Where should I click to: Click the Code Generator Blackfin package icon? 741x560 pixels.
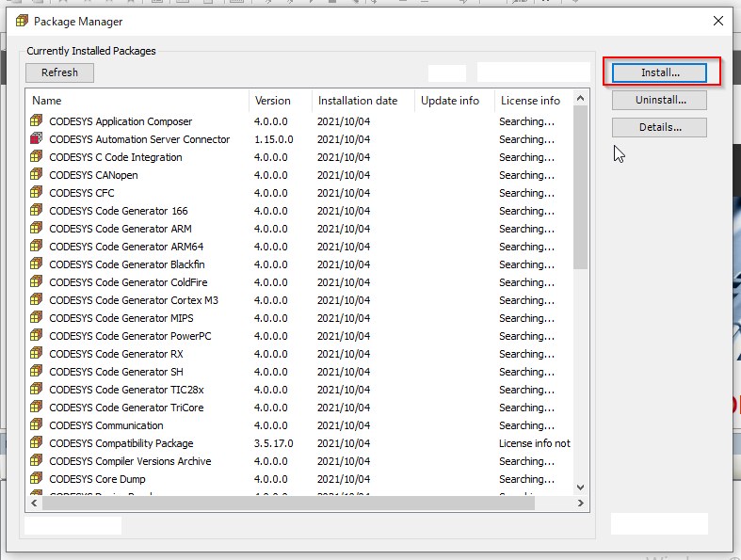pos(37,264)
